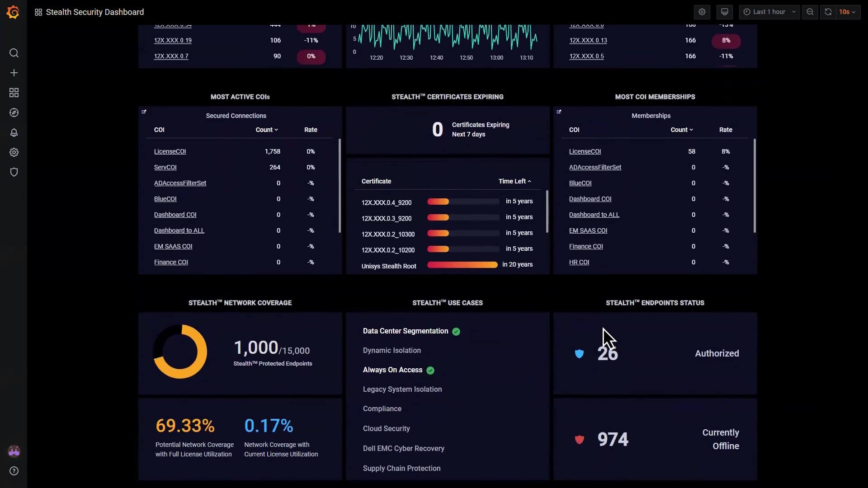The image size is (868, 488).
Task: Open Finance COI link in Memberships table
Action: coord(586,247)
